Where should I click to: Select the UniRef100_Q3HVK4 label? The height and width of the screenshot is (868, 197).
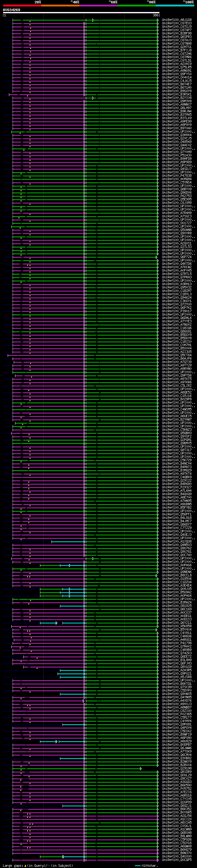tap(177, 135)
